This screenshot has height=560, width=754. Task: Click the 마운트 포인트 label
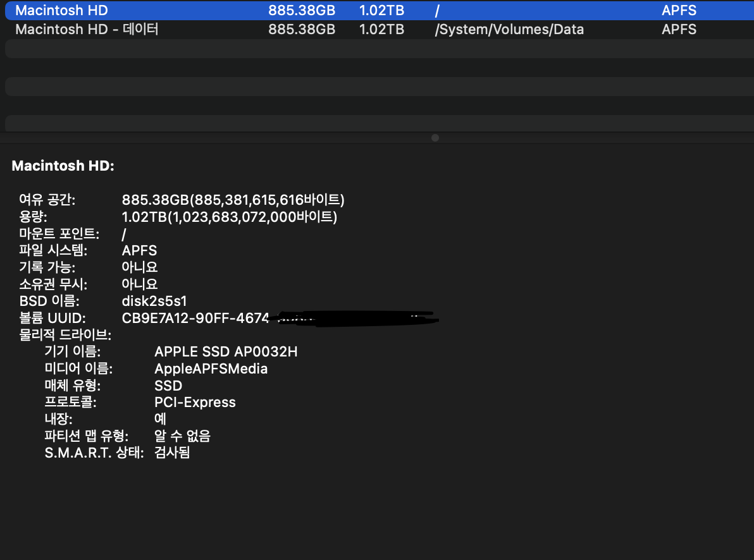point(59,234)
